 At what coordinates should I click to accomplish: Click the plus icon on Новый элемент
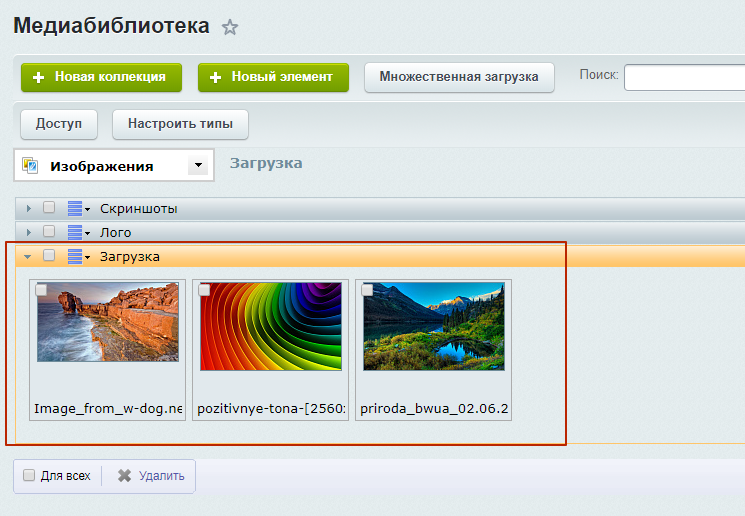coord(216,77)
